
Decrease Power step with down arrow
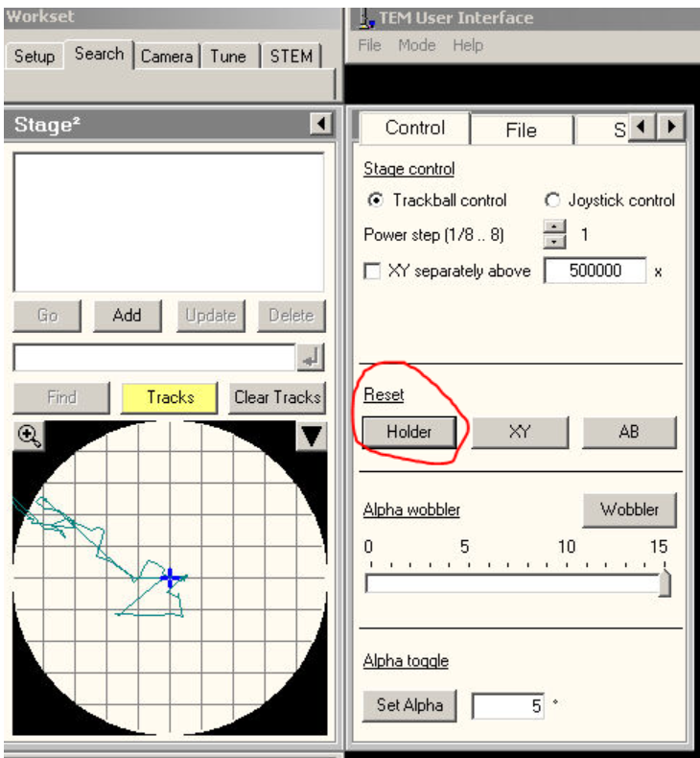click(x=553, y=241)
